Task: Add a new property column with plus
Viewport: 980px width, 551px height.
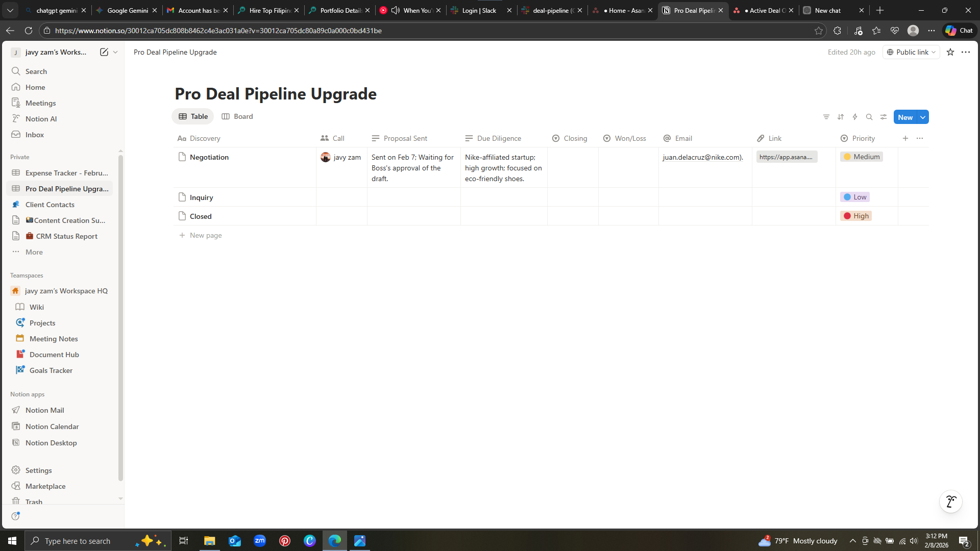Action: tap(905, 138)
